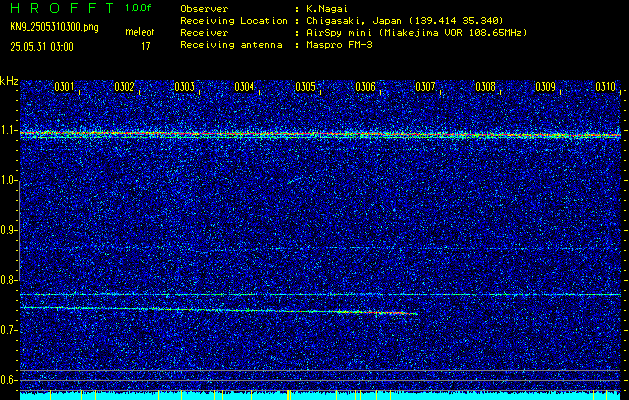Screen dimensions: 629x400
Task: Click the 1.0 kHz axis label
Action: pyautogui.click(x=8, y=181)
